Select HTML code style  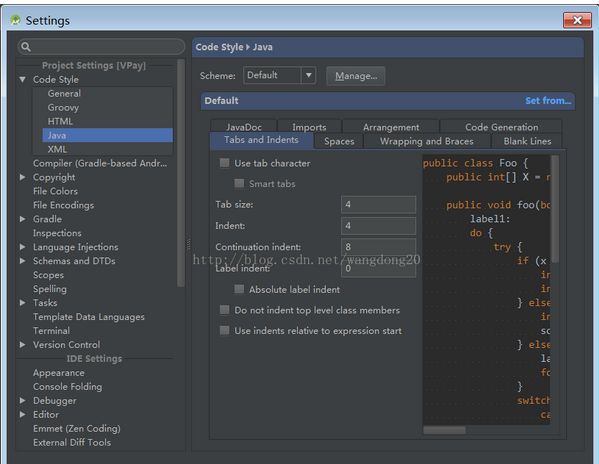click(60, 121)
